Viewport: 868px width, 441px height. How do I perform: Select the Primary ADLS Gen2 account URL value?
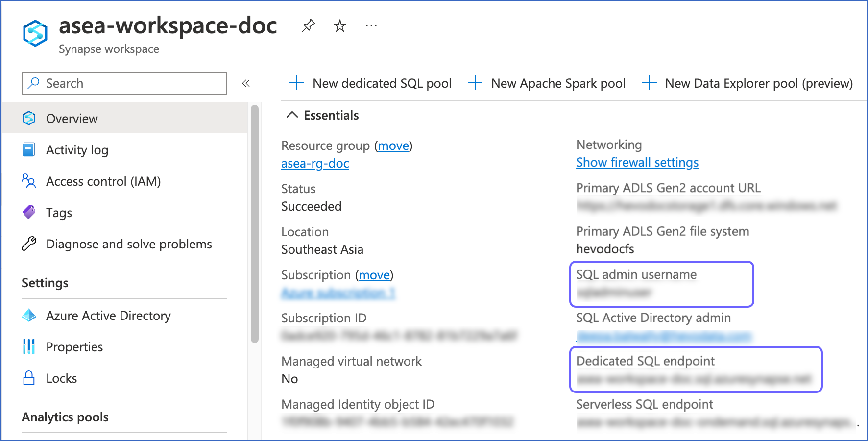pos(707,206)
